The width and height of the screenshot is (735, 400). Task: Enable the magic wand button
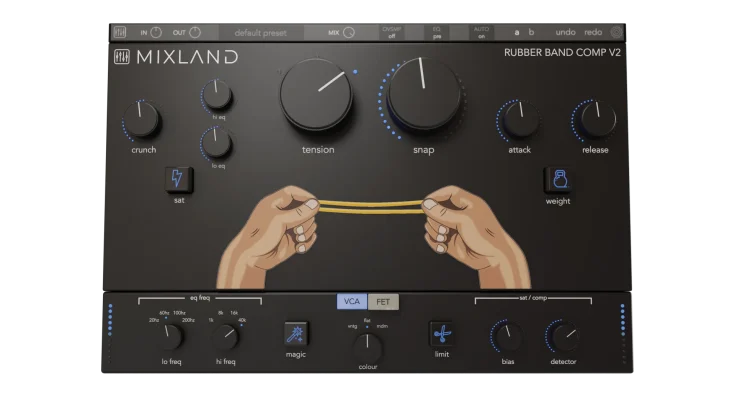tap(295, 334)
